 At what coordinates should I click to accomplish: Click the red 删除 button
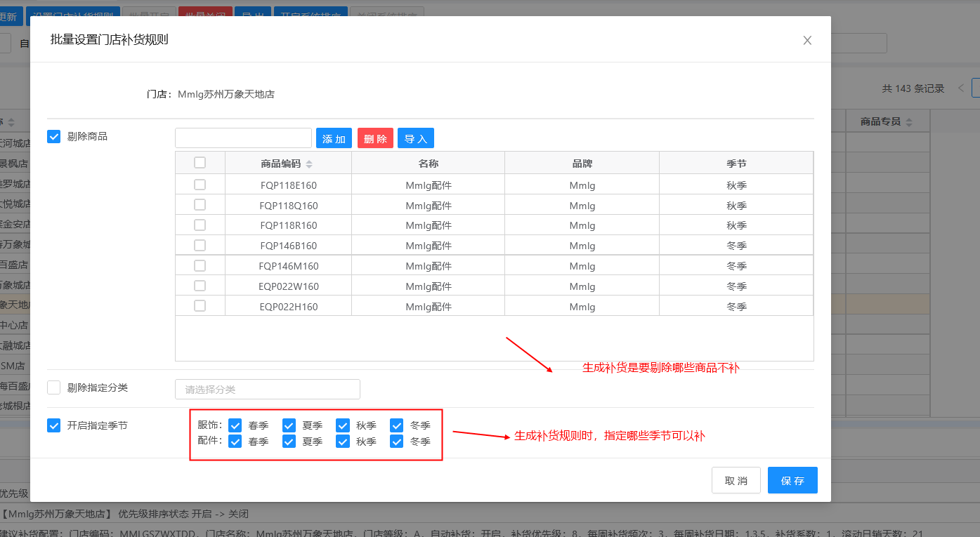tap(375, 138)
